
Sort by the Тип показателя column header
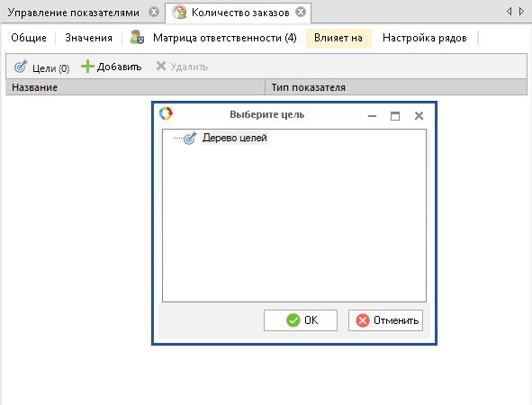tap(396, 87)
